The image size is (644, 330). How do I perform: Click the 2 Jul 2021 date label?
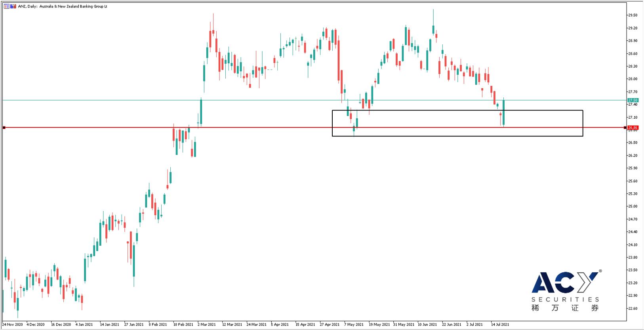[x=475, y=324]
